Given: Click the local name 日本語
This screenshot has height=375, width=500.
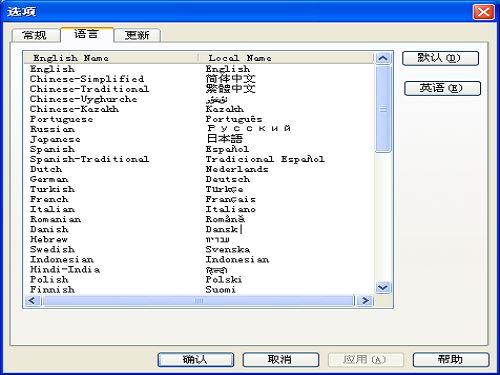Looking at the screenshot, I should pyautogui.click(x=225, y=139).
